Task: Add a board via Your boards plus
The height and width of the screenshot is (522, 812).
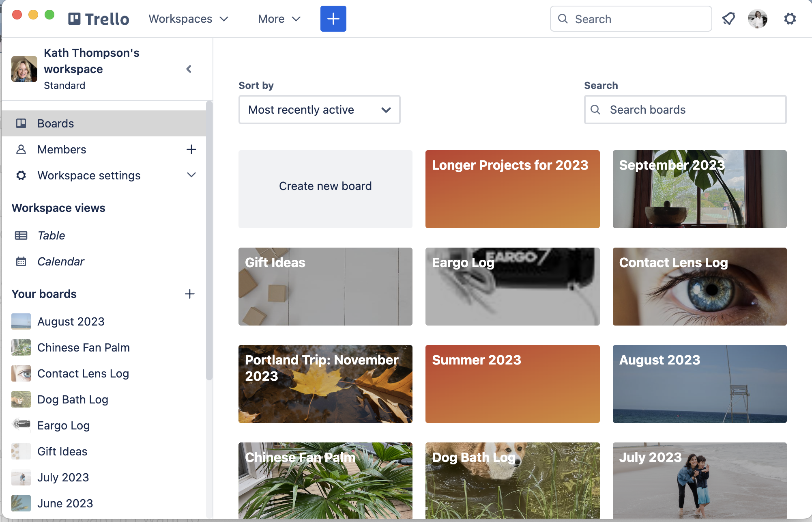Action: tap(190, 294)
